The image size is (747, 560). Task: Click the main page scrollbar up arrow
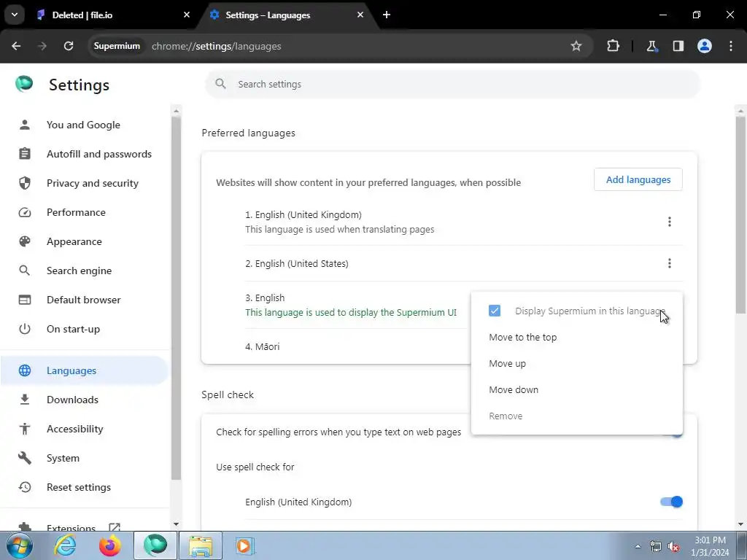click(740, 111)
